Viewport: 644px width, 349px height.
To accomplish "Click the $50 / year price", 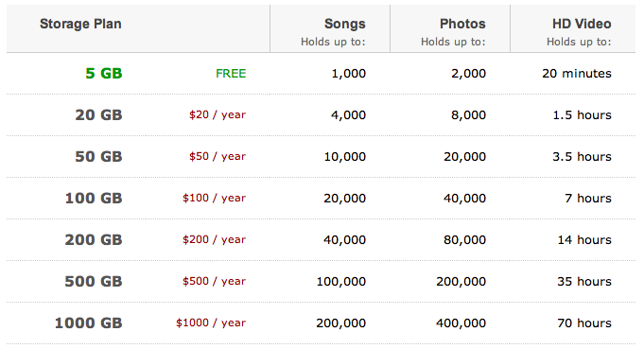I will tap(218, 156).
